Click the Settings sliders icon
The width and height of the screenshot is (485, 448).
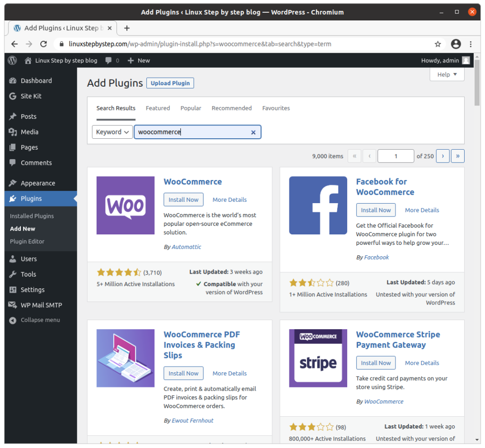tap(13, 290)
